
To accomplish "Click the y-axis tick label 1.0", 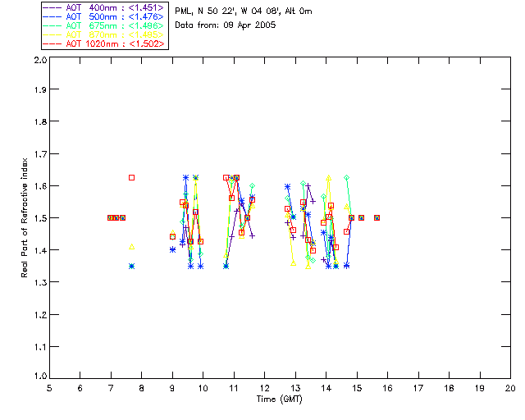I will click(x=40, y=376).
